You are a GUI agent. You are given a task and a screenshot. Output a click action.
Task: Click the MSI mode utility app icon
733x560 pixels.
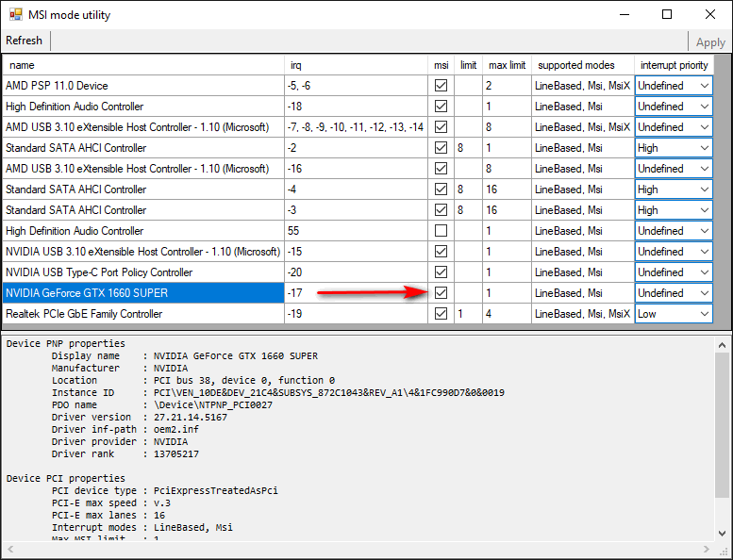pos(15,14)
